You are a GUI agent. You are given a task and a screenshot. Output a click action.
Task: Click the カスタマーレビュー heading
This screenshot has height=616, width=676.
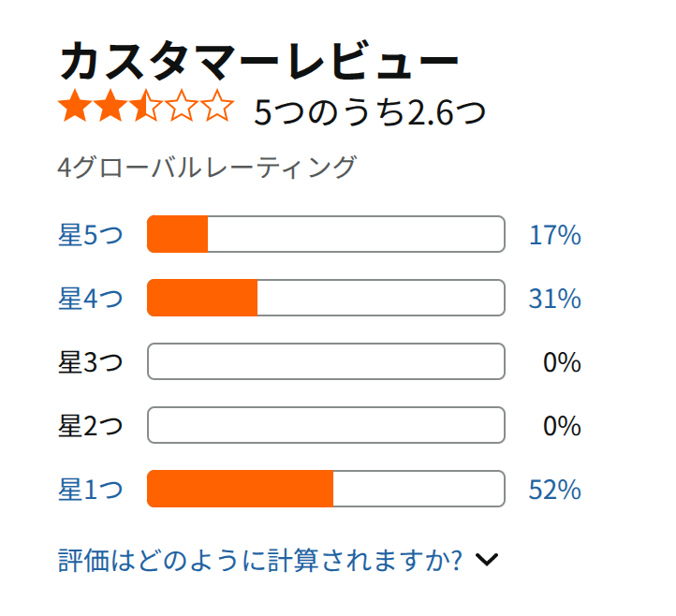pos(259,61)
